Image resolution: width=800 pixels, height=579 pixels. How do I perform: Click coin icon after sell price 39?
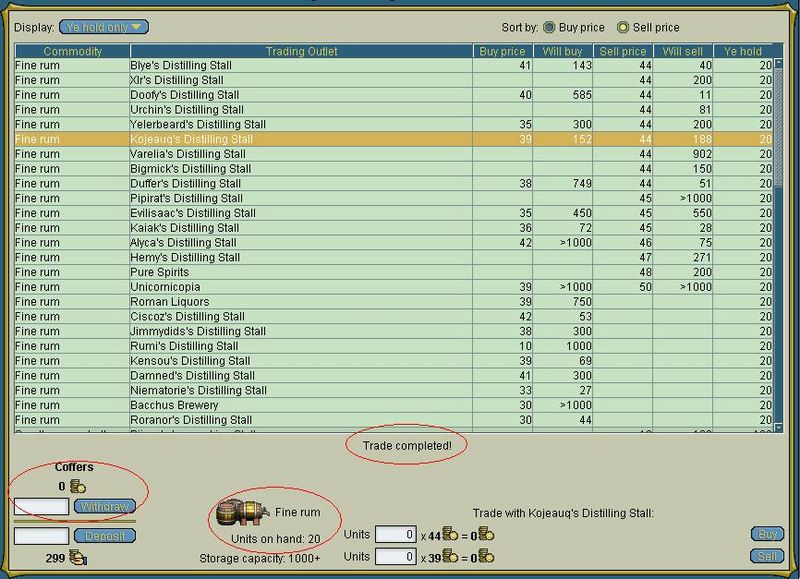450,556
